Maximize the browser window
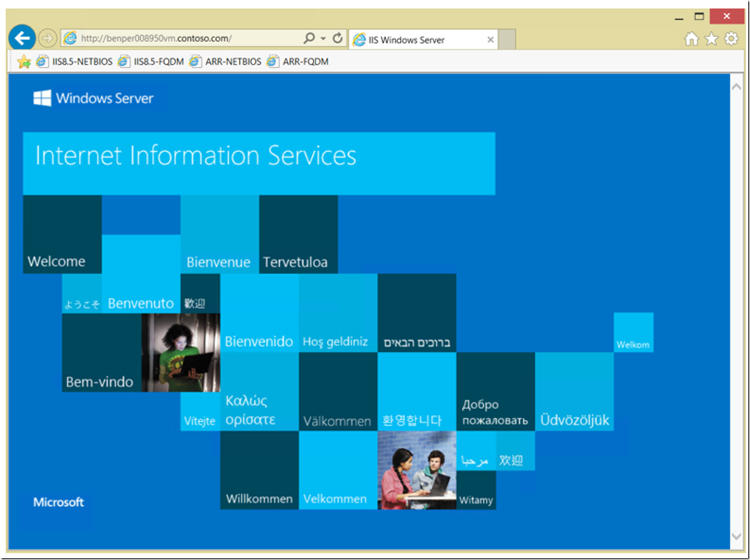 699,17
